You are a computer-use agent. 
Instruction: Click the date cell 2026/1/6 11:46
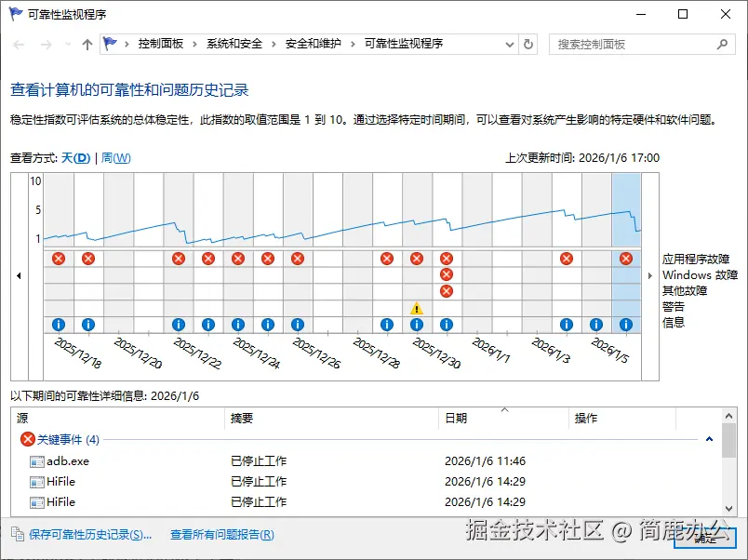click(x=485, y=461)
